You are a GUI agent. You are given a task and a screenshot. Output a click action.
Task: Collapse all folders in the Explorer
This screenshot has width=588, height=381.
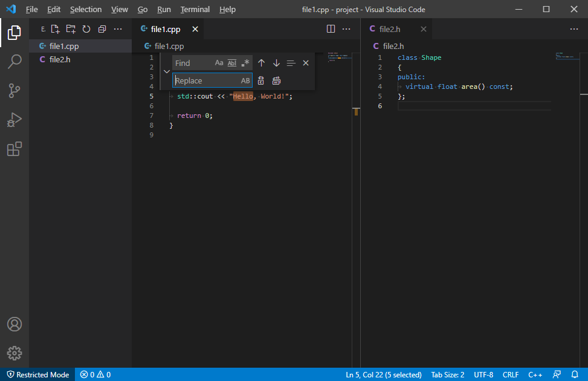pyautogui.click(x=102, y=28)
